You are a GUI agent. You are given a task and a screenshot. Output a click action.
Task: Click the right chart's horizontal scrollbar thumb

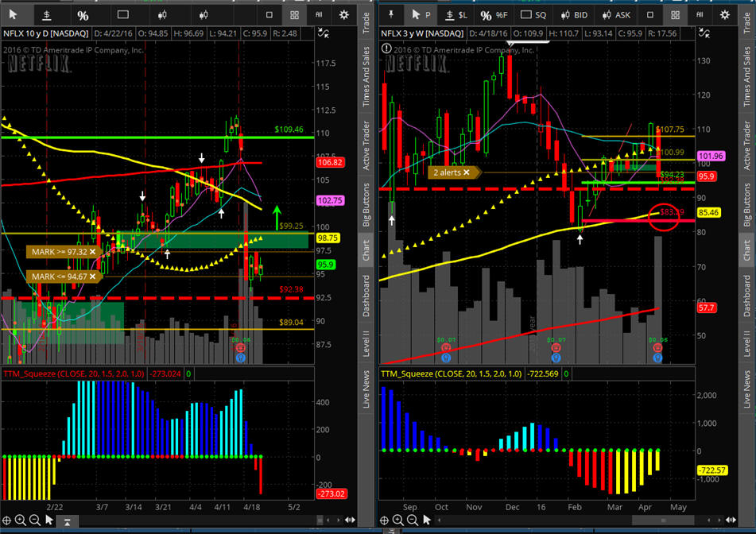[663, 520]
